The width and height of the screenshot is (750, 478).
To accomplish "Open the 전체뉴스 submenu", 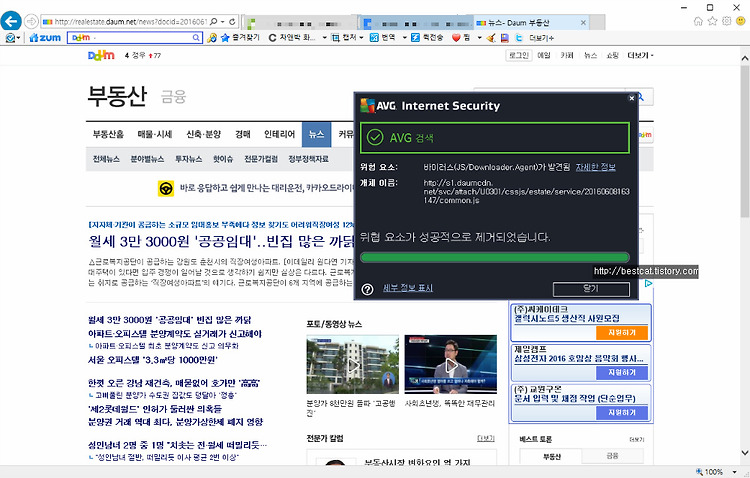I will point(106,159).
